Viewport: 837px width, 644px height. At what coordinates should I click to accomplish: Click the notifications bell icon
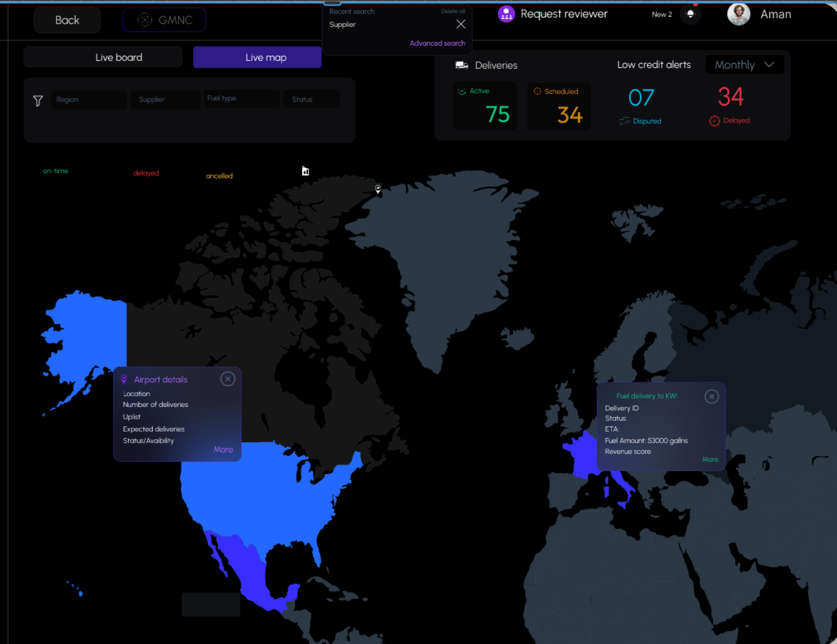click(691, 14)
